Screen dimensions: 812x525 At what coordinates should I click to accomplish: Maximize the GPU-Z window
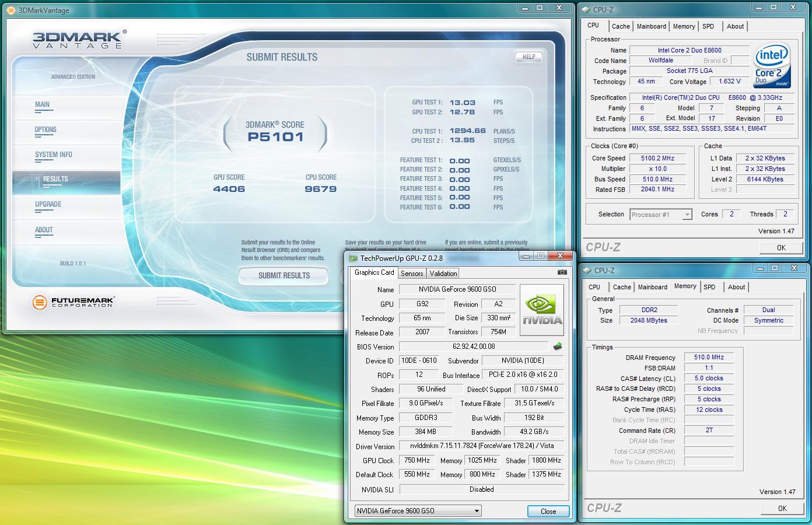point(541,256)
